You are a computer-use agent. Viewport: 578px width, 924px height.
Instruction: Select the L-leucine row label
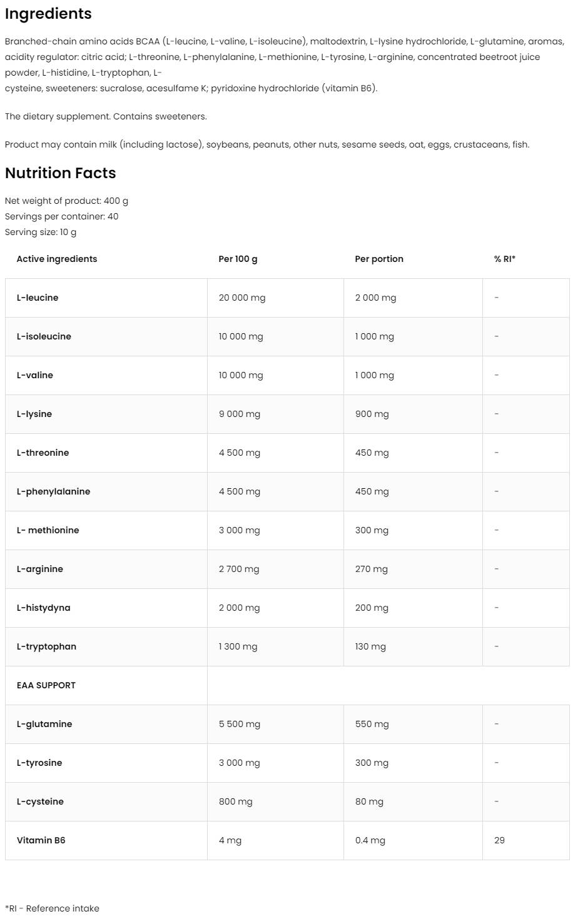tap(38, 298)
